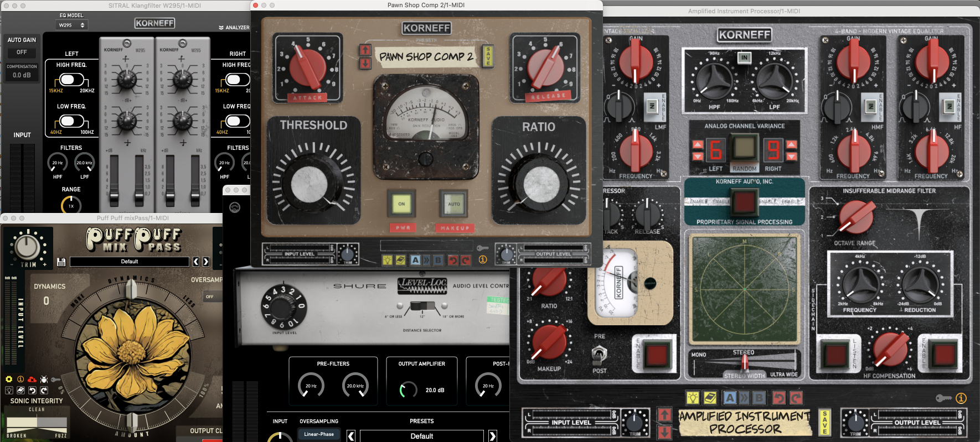This screenshot has height=442, width=980.
Task: Click yellow SAVE button in Amplified Instrument Processor
Action: point(825,423)
